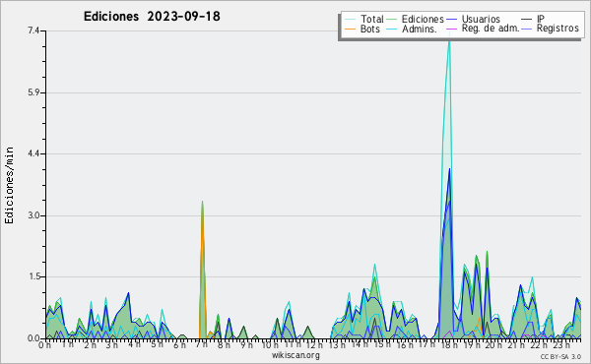Click the Admins. legend entry
Viewport: 591px width, 364px height.
[x=412, y=29]
